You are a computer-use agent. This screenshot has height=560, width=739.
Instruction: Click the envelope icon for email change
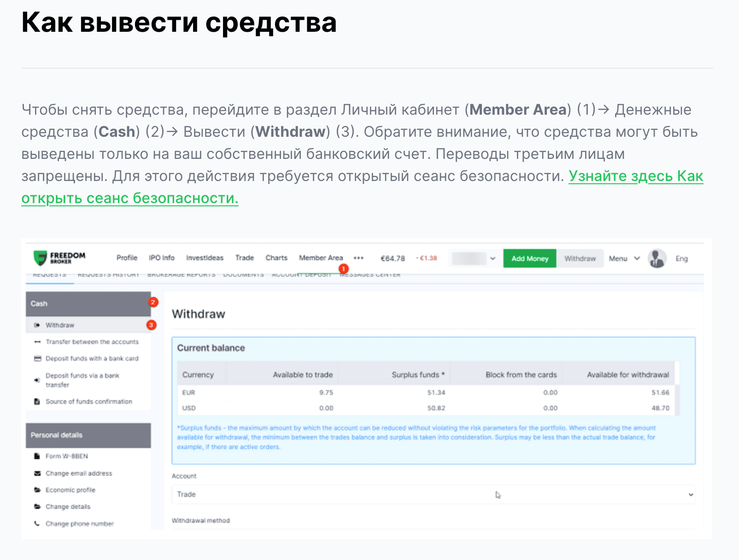[x=37, y=473]
